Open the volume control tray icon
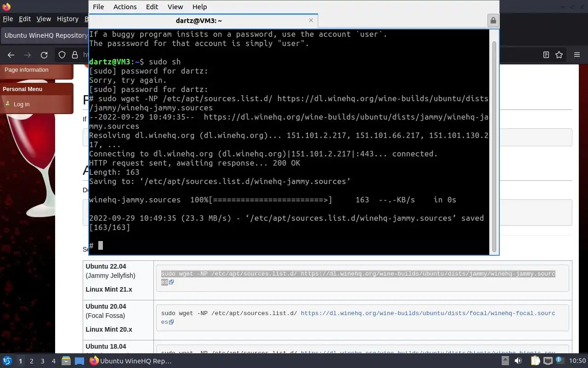Viewport: 588px width, 368px height. 518,361
